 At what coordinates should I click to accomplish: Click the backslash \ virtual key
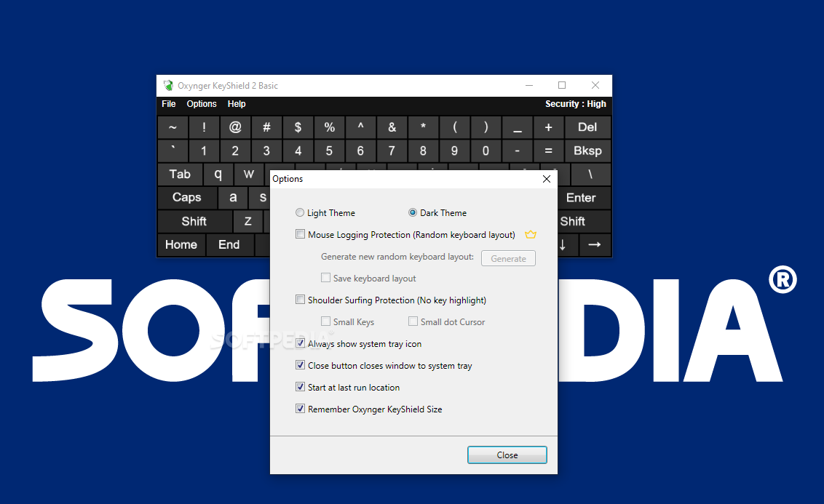(590, 175)
